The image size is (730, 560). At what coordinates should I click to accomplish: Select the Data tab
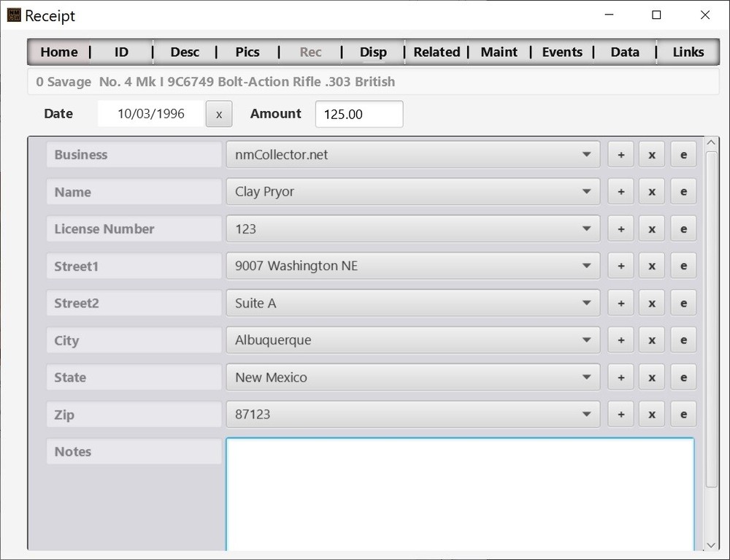tap(625, 52)
